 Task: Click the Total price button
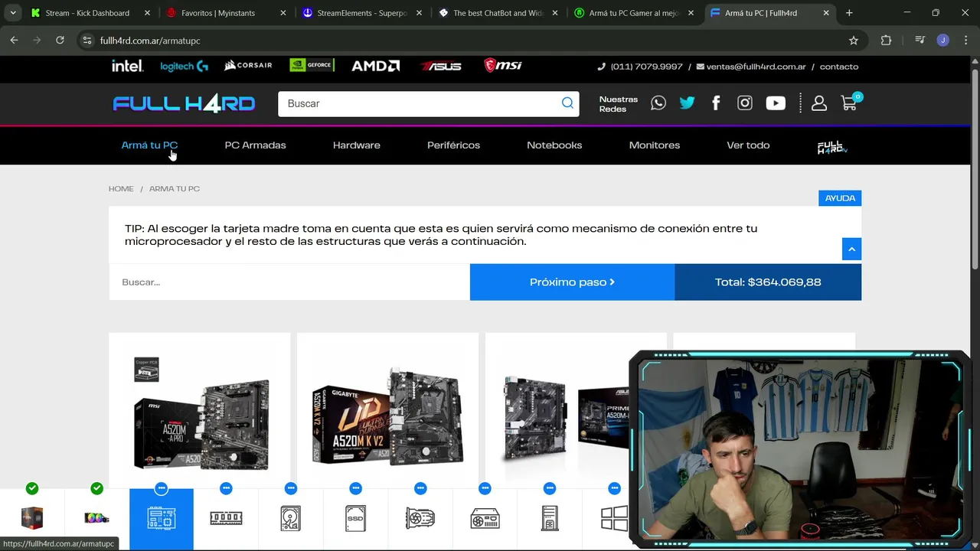[x=768, y=282]
